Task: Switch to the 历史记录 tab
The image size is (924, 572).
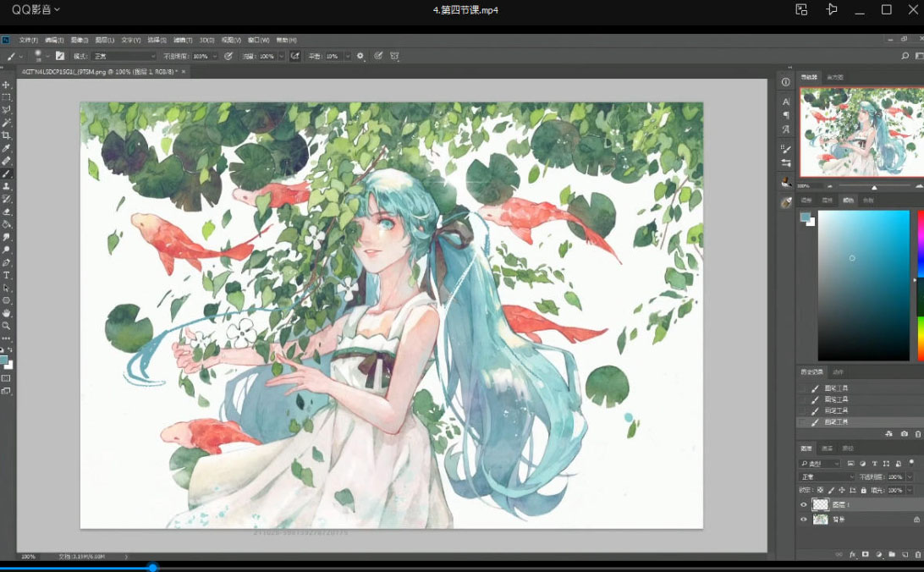Action: pyautogui.click(x=811, y=371)
